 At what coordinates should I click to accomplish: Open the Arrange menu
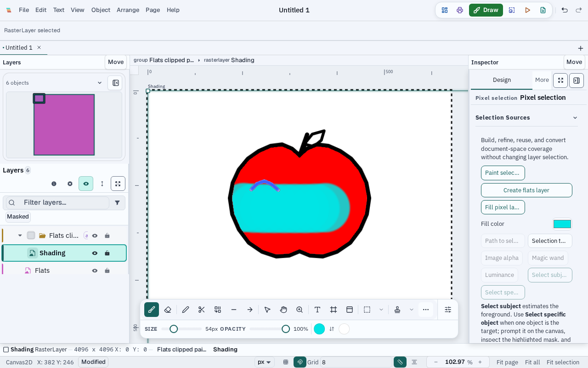128,10
